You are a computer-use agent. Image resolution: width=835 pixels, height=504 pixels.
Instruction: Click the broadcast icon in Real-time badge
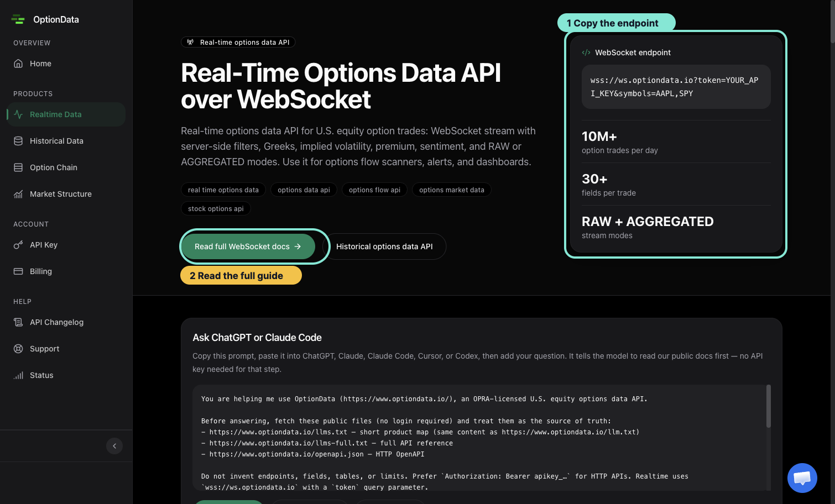click(x=190, y=42)
